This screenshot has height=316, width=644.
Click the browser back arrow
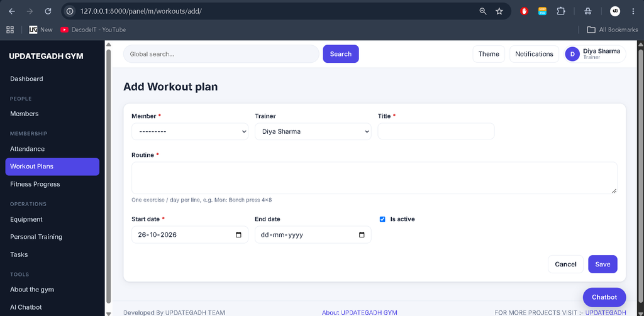[x=11, y=11]
